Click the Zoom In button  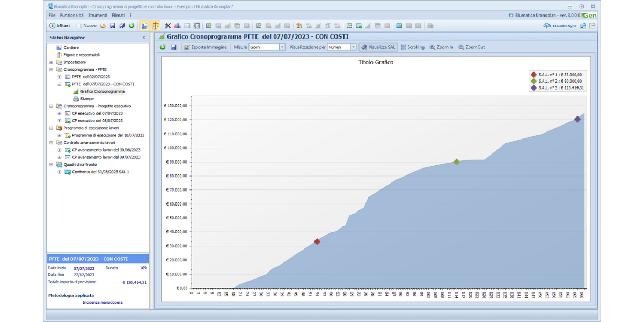point(441,47)
